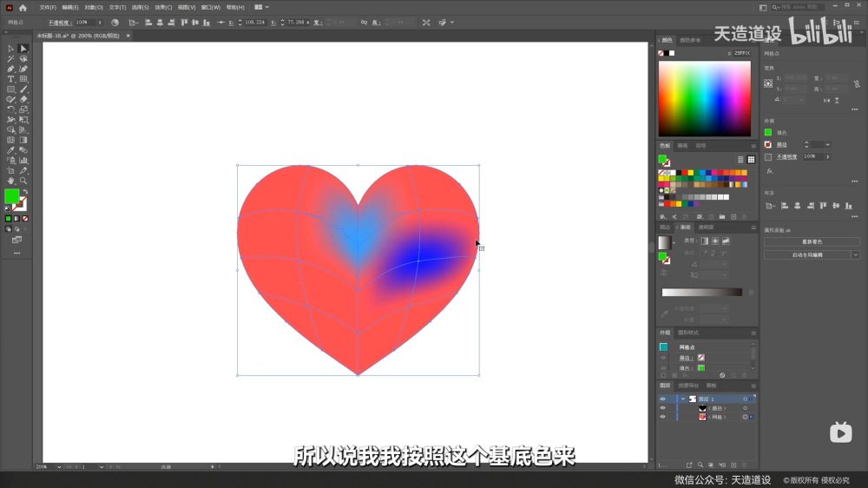The height and width of the screenshot is (488, 868).
Task: Click the 启动全局编辑 button
Action: [x=807, y=254]
